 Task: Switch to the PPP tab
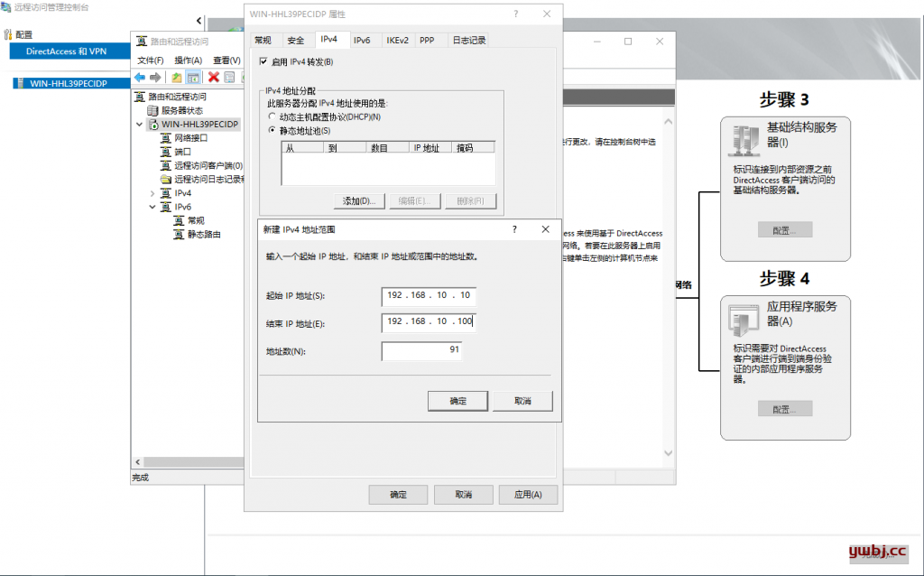pyautogui.click(x=427, y=40)
